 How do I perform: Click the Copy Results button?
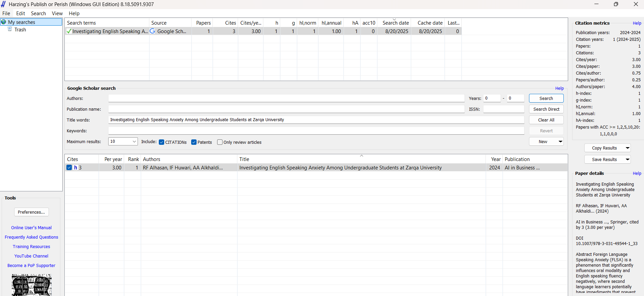coord(604,148)
